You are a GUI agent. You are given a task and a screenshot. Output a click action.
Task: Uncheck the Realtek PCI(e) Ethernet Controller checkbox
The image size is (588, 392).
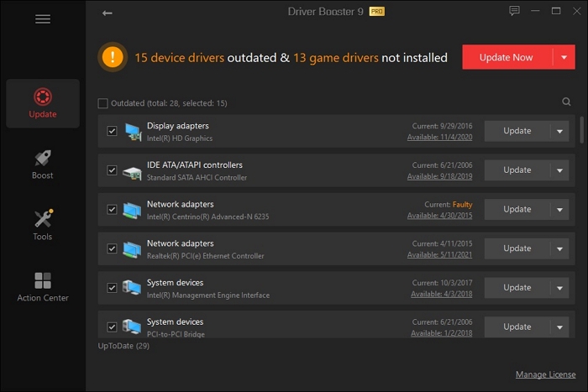point(112,248)
